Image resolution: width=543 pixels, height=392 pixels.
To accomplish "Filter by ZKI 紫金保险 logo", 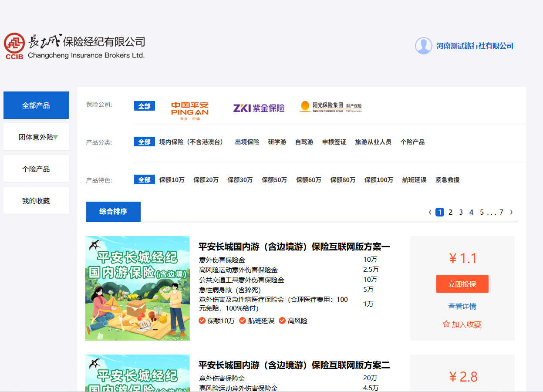I will [259, 108].
